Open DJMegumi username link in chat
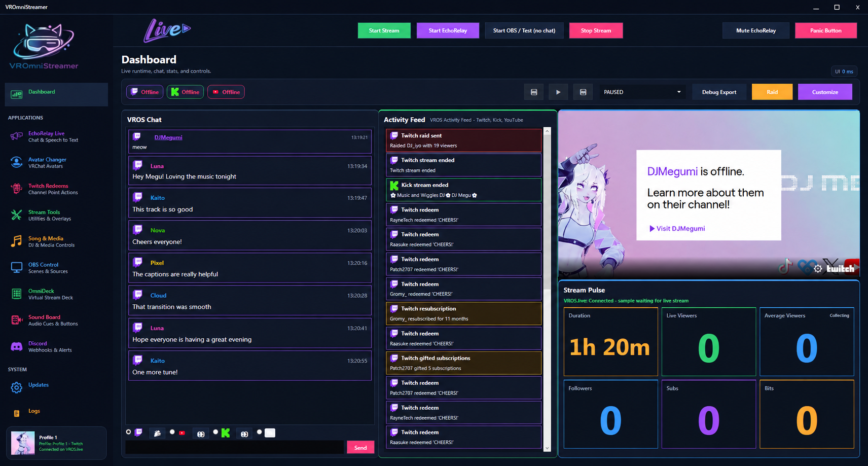Viewport: 868px width, 466px height. (x=168, y=137)
